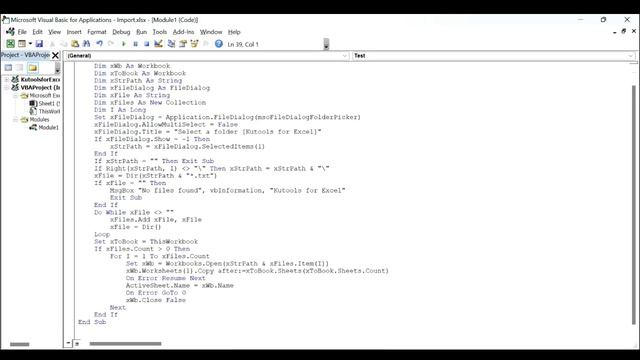Click the code window vertical scrollbar thumb
640x360 pixels.
pyautogui.click(x=633, y=204)
